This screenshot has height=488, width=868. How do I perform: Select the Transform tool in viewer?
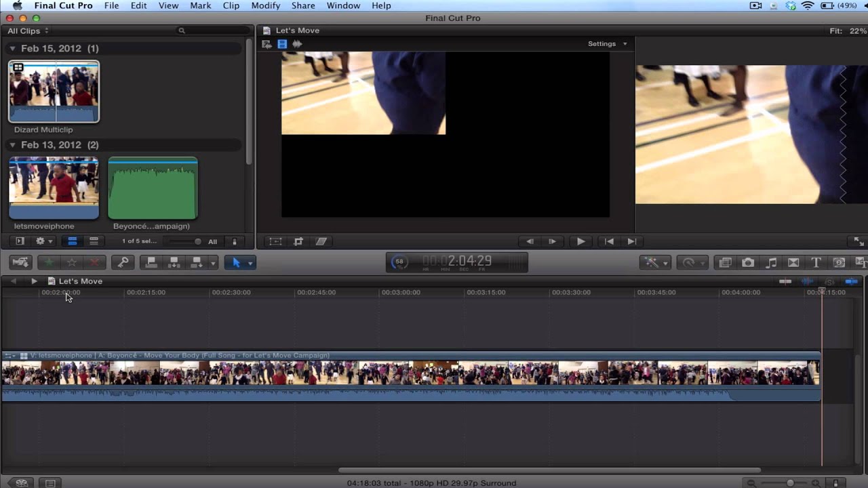(x=275, y=241)
